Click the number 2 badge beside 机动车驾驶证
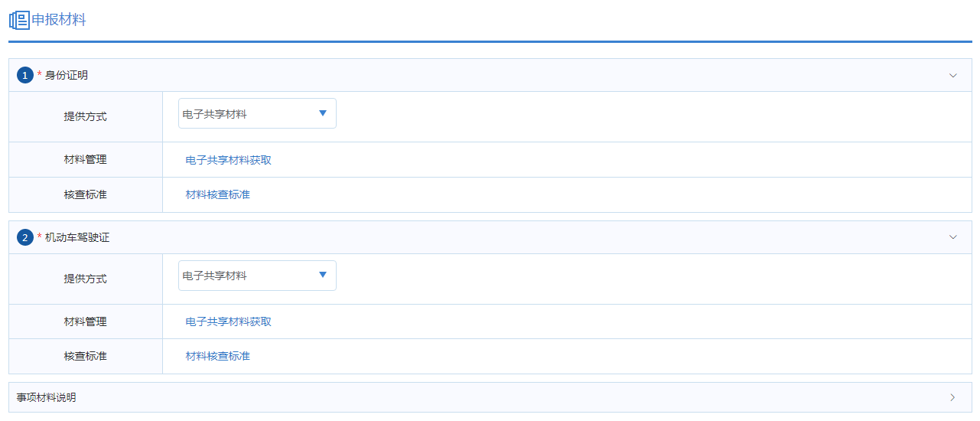 (25, 237)
